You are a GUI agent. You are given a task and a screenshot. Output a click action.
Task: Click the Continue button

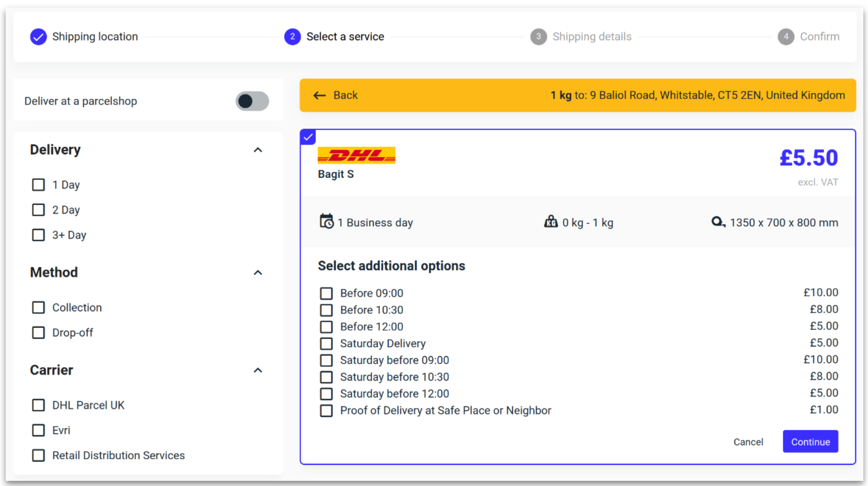[811, 442]
